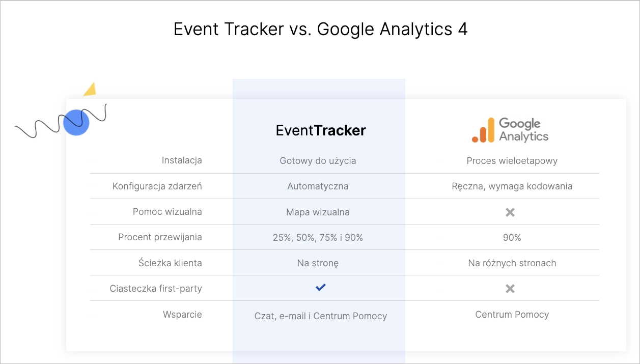Click the "Procent przewijania" row label

coord(160,237)
